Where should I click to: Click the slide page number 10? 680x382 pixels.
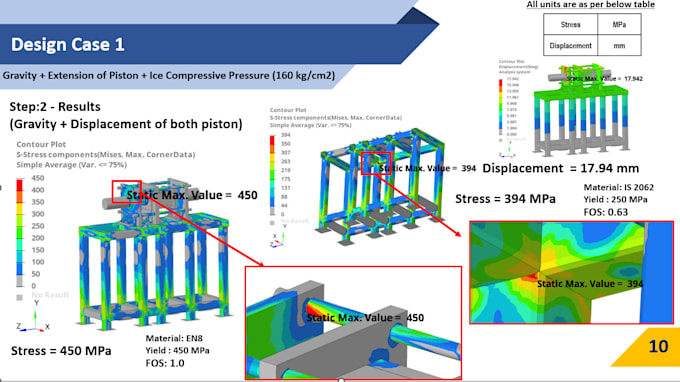coord(658,346)
